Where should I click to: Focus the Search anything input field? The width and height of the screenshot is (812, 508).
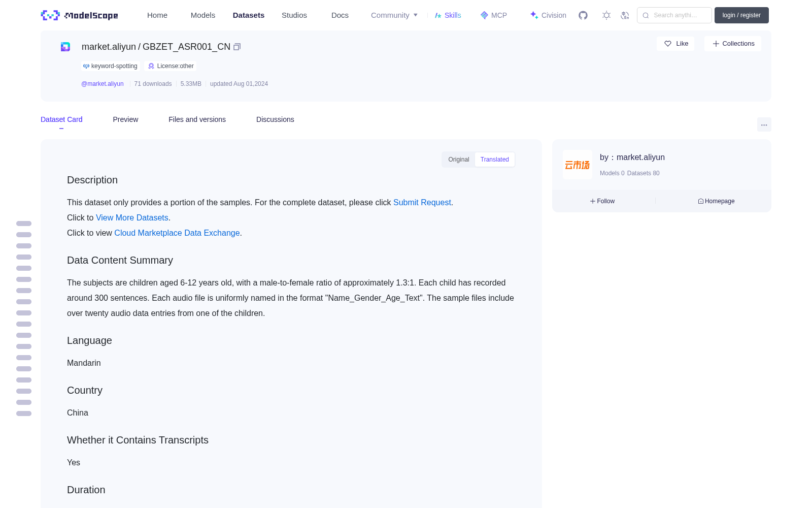674,15
